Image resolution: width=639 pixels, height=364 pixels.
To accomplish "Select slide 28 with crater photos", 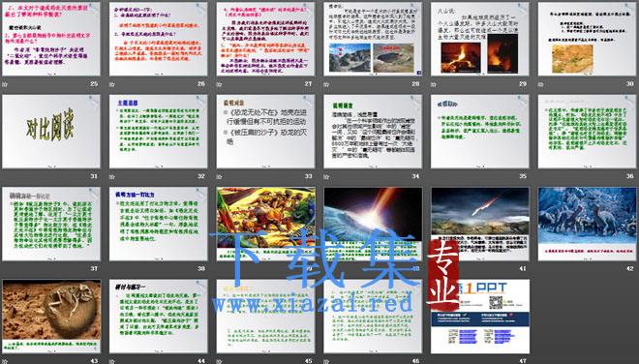I will 373,39.
